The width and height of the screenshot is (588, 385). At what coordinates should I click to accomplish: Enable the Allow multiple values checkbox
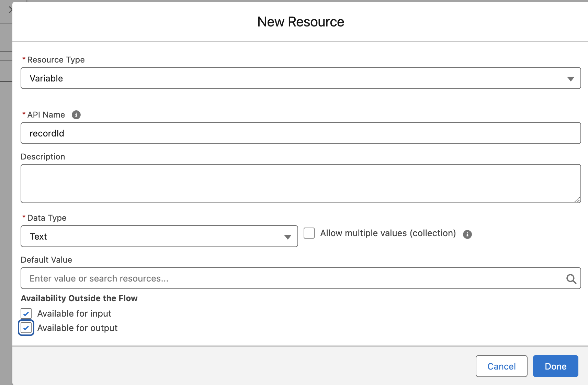309,233
